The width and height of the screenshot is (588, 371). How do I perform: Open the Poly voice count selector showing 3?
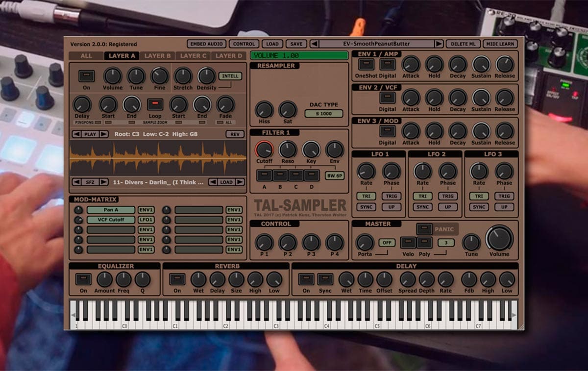click(x=446, y=243)
